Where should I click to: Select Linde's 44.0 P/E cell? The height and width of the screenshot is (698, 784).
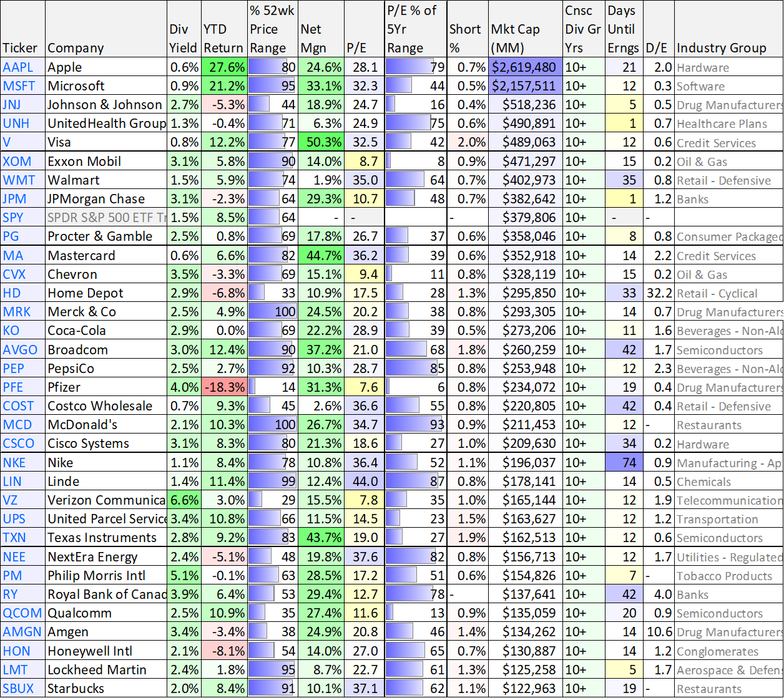pos(364,481)
